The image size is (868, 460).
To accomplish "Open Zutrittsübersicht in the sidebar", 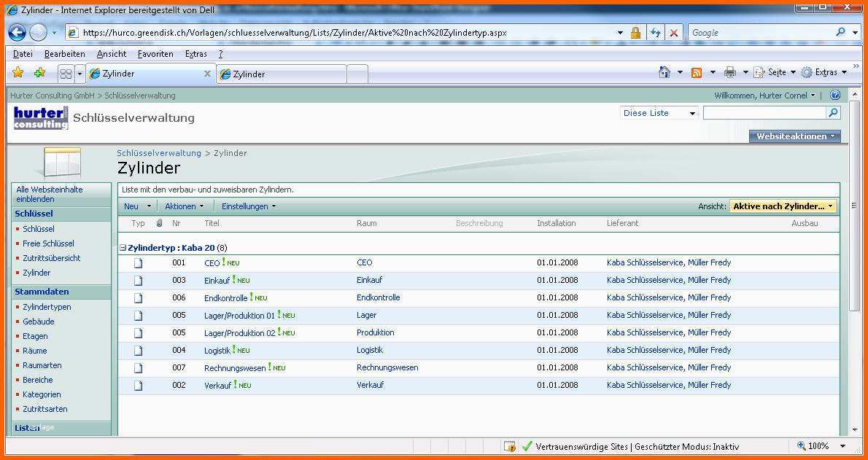I will (51, 258).
